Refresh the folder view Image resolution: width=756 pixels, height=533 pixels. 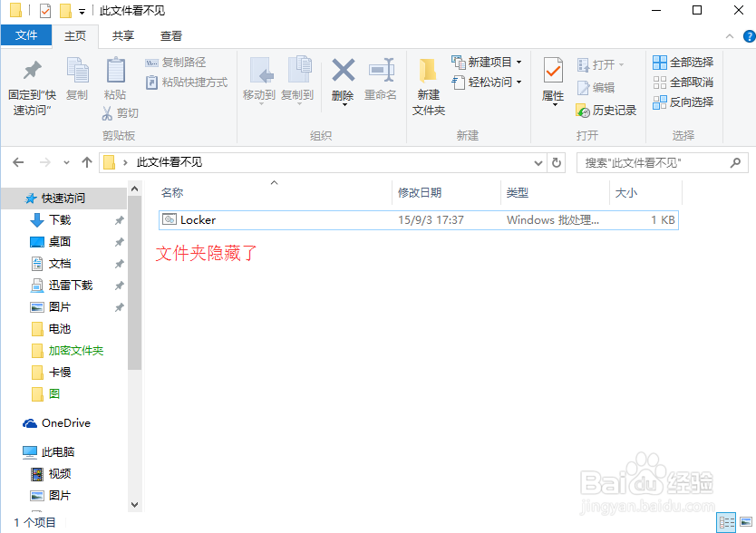click(557, 164)
